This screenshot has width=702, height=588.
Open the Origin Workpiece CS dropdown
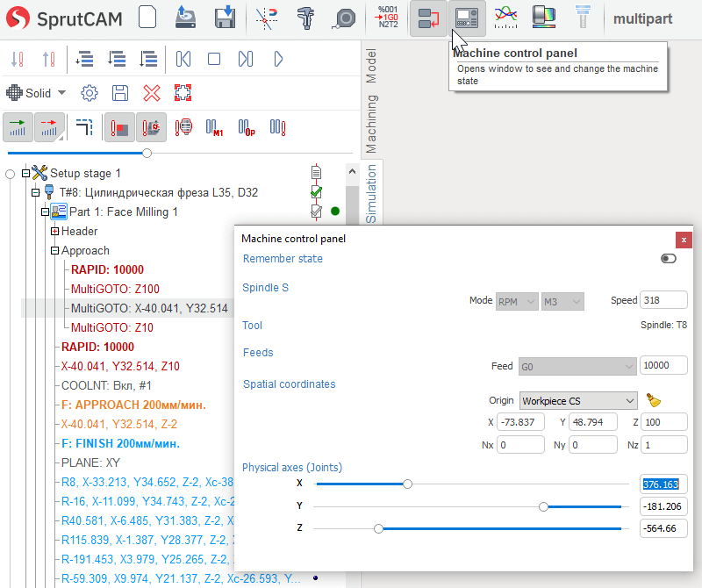coord(578,400)
